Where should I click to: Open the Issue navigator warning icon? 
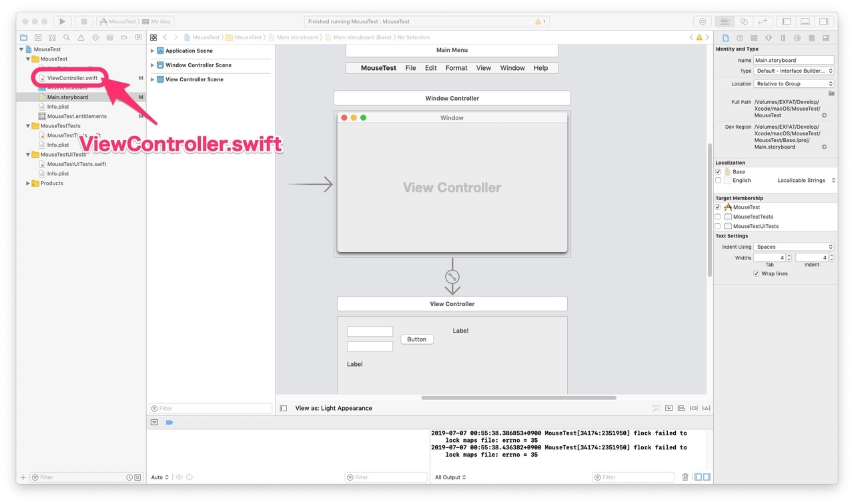[x=81, y=37]
